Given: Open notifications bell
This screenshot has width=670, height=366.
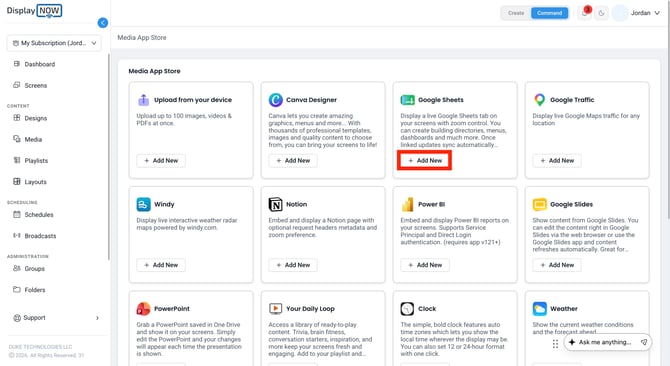Looking at the screenshot, I should [x=585, y=13].
